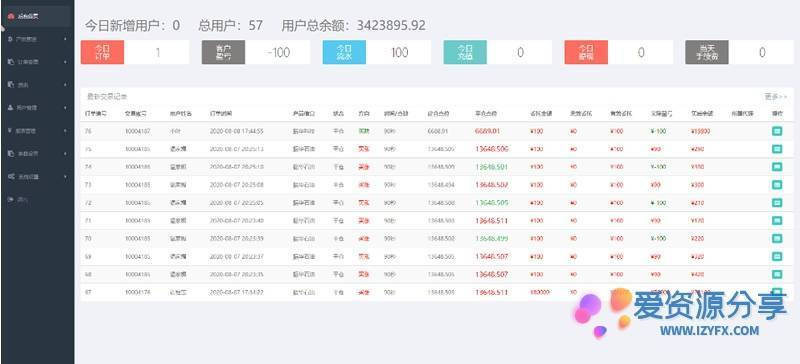Click the ¥15900 balance in order 76 row
Image resolution: width=800 pixels, height=364 pixels.
[x=701, y=131]
